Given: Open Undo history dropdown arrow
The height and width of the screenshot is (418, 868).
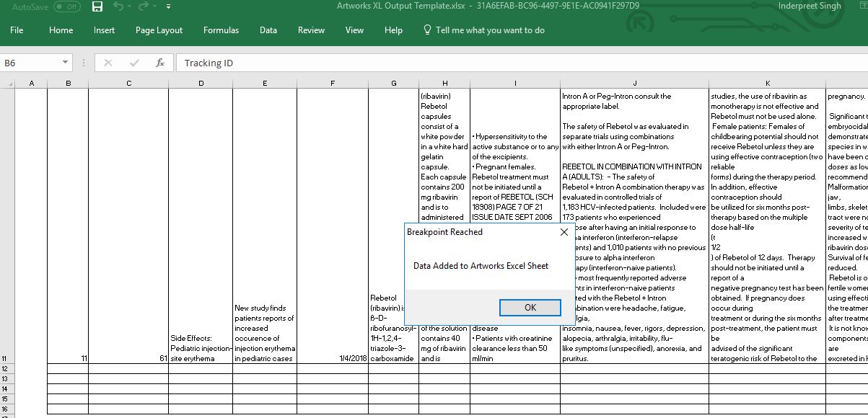Looking at the screenshot, I should tap(130, 6).
